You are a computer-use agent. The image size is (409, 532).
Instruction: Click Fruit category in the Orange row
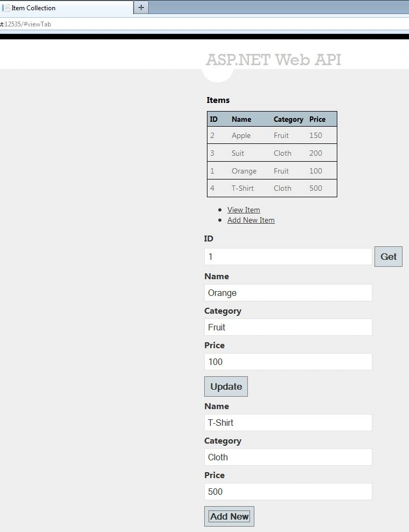(x=281, y=171)
